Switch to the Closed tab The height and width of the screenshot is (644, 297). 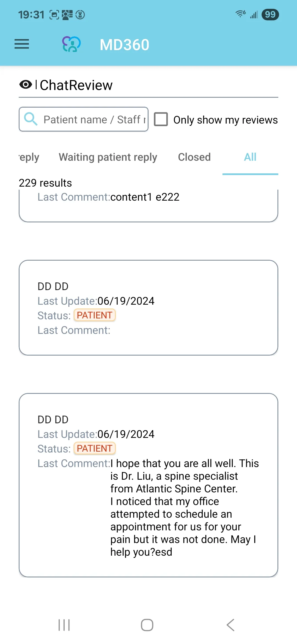[194, 157]
